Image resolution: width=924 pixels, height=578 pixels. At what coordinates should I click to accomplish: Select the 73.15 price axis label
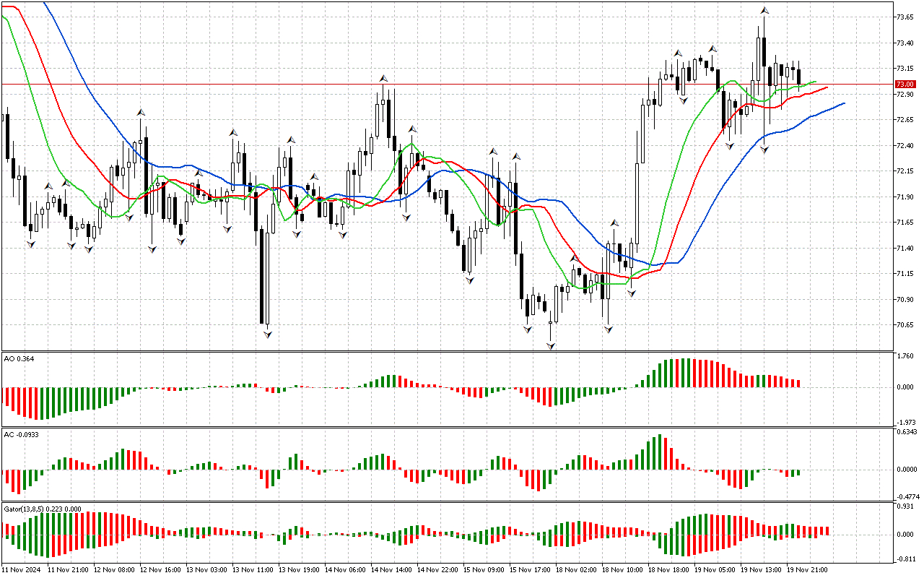click(905, 69)
